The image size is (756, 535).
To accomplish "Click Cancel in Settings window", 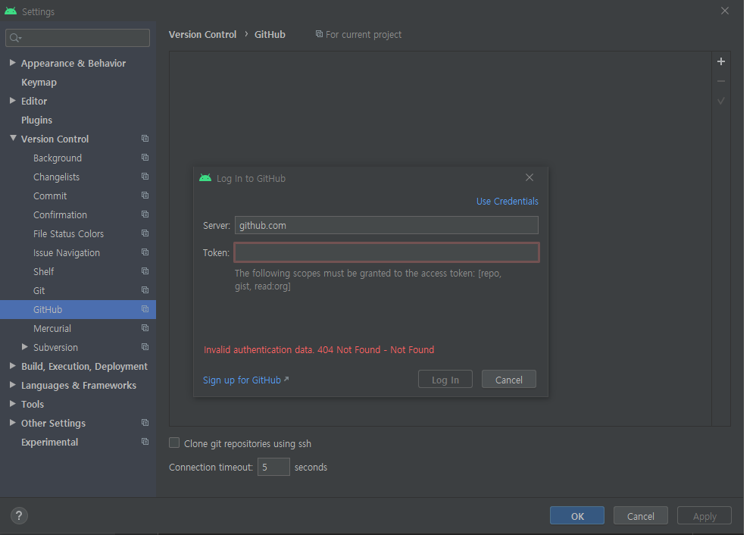I will coord(640,516).
